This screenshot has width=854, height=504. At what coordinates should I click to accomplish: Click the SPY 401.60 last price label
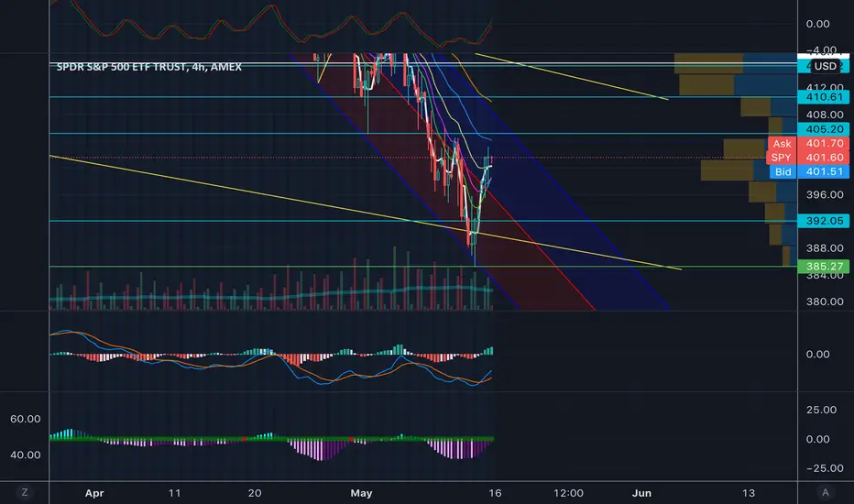click(x=808, y=158)
